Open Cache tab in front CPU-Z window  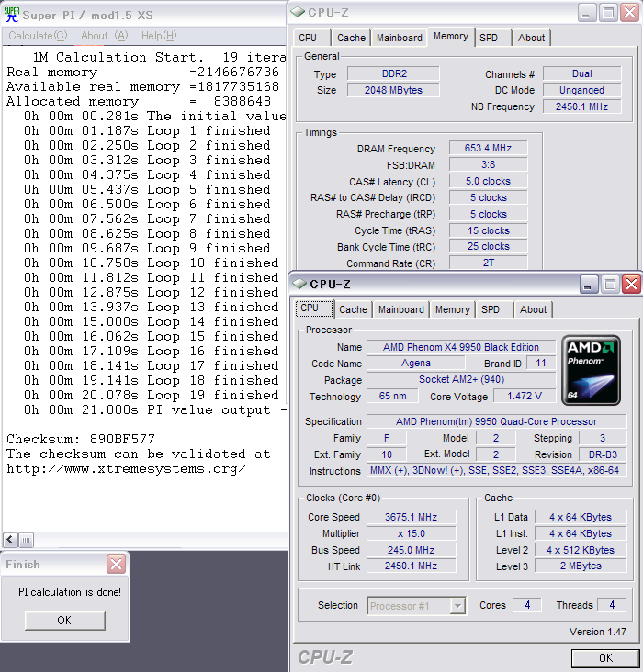pyautogui.click(x=353, y=309)
